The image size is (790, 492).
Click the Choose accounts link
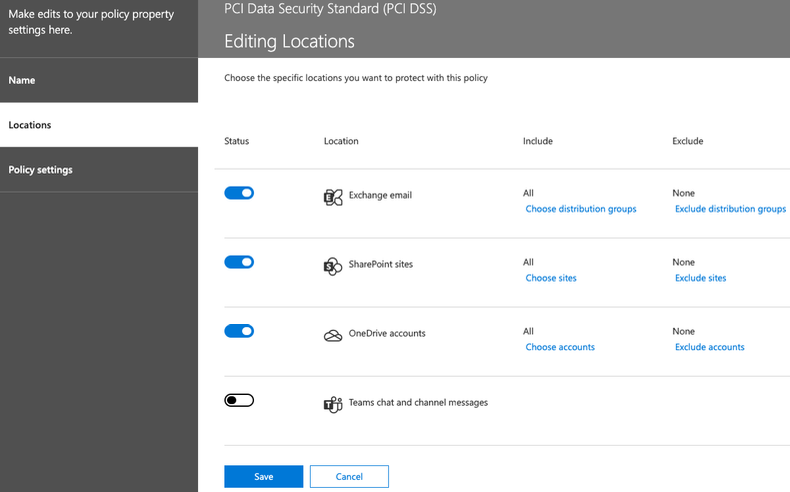click(x=560, y=347)
